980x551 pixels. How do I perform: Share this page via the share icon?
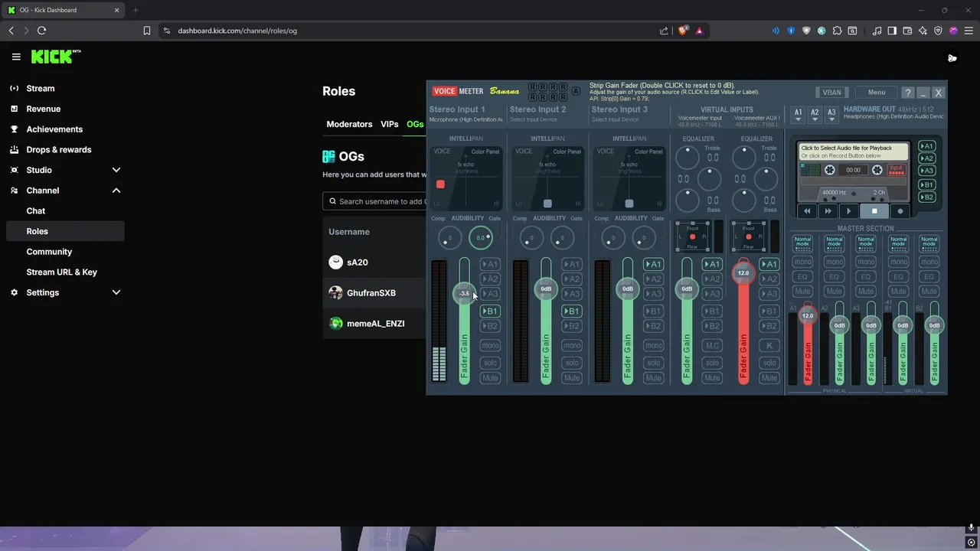click(x=664, y=31)
